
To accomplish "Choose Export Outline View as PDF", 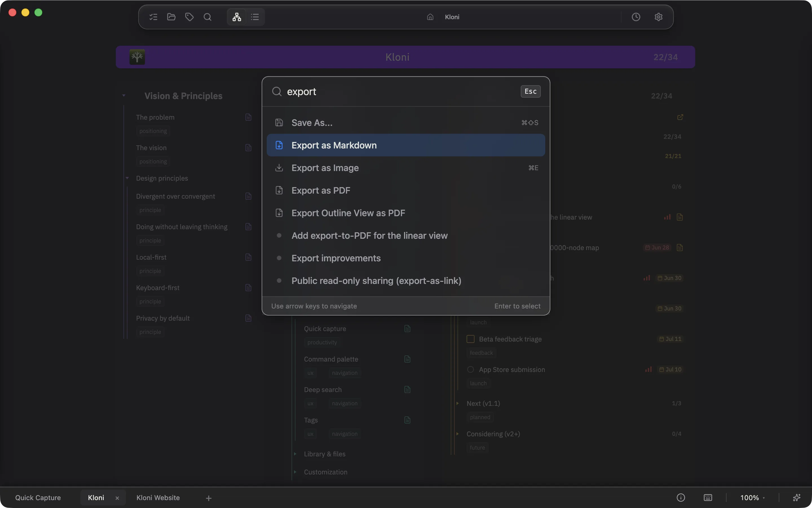I will coord(406,213).
